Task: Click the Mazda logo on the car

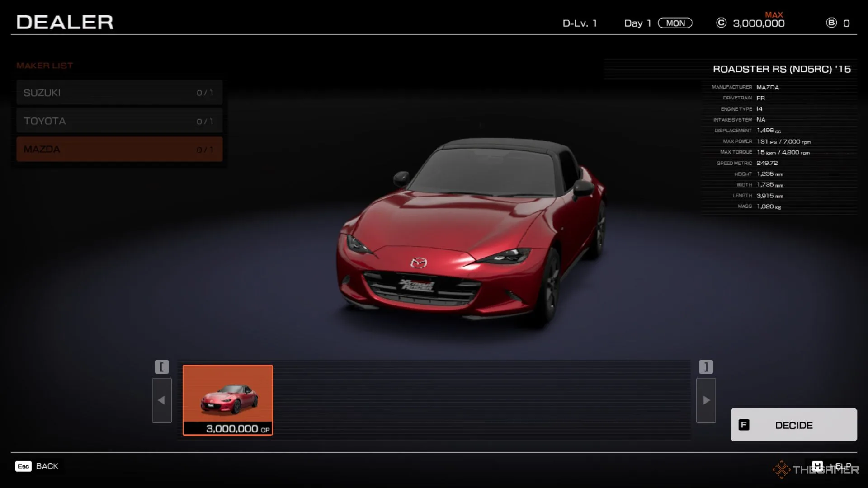Action: 419,263
